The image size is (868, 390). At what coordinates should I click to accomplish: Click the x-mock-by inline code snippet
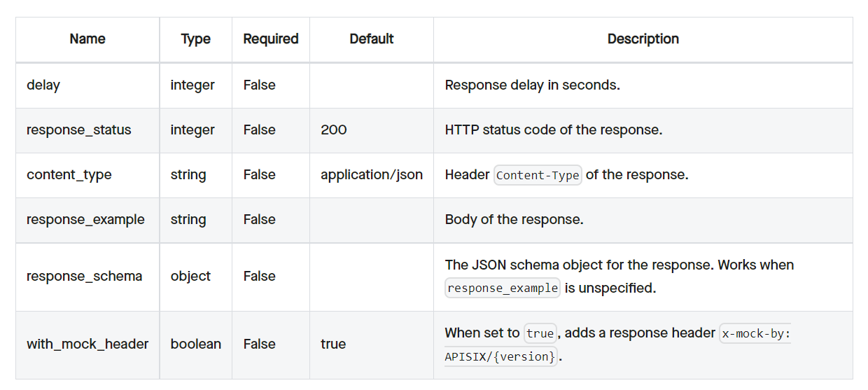[755, 333]
